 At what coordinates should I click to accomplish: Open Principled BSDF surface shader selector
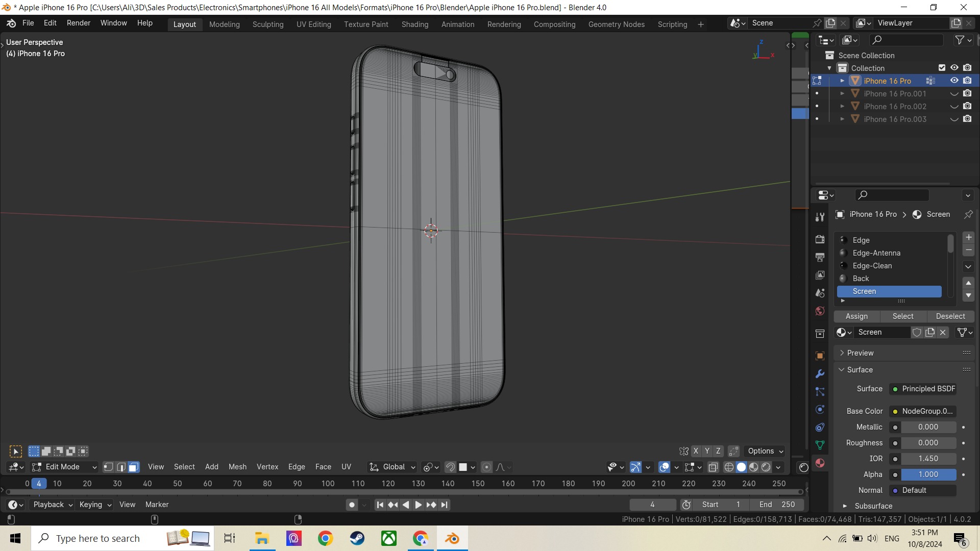click(x=923, y=389)
